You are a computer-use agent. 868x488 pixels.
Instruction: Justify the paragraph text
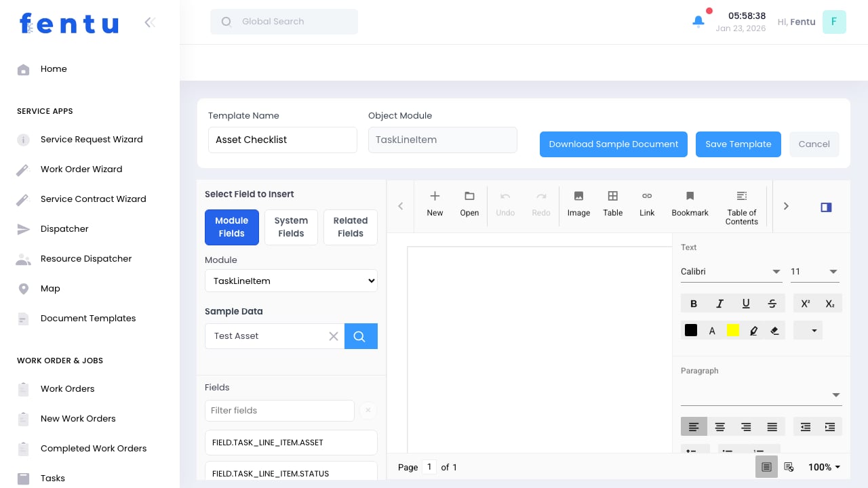(772, 426)
